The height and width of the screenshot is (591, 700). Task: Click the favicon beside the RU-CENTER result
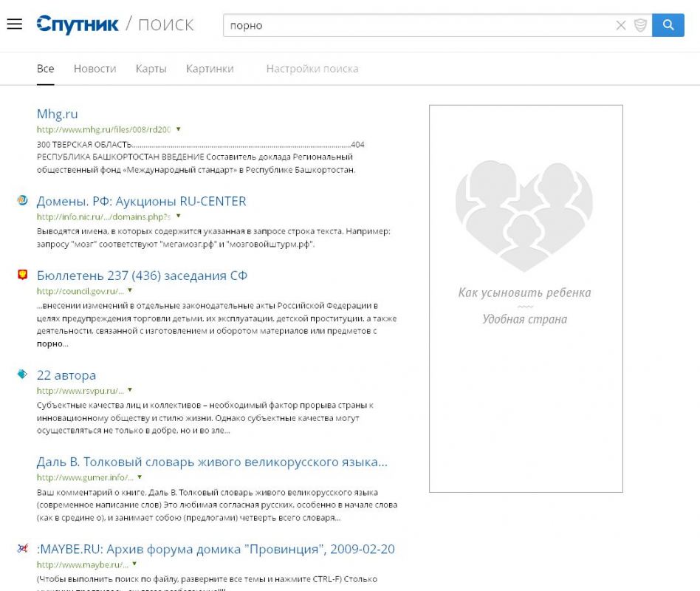(x=22, y=201)
